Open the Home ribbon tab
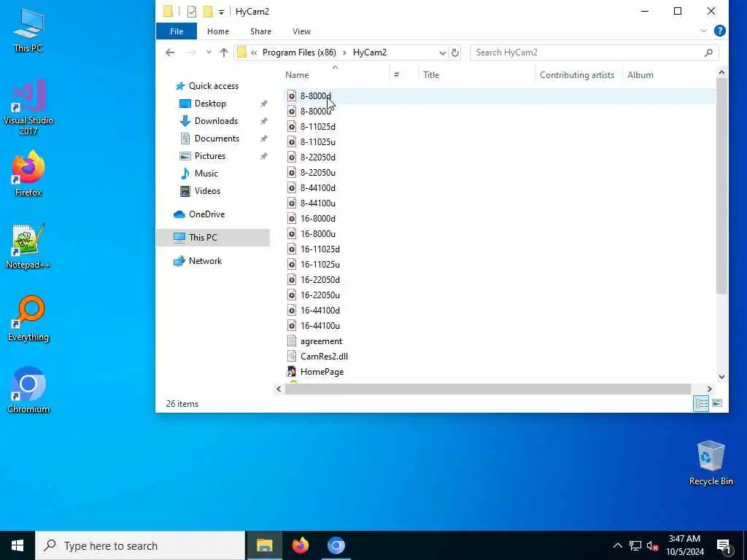 (x=217, y=31)
